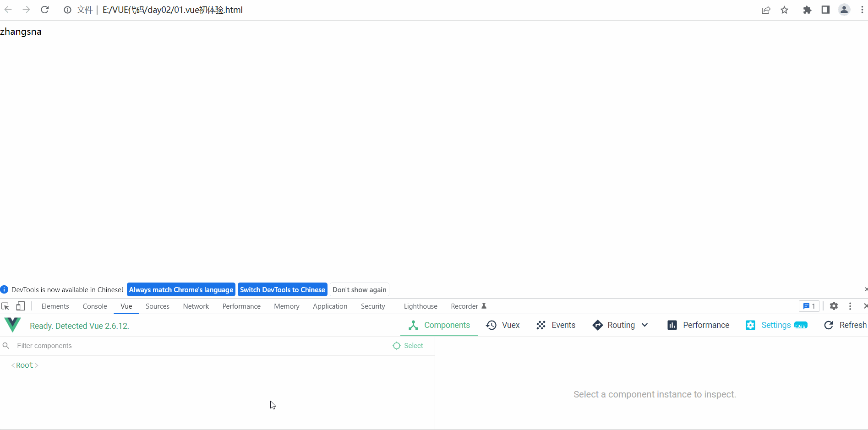
Task: Open Vue Components panel
Action: (439, 325)
